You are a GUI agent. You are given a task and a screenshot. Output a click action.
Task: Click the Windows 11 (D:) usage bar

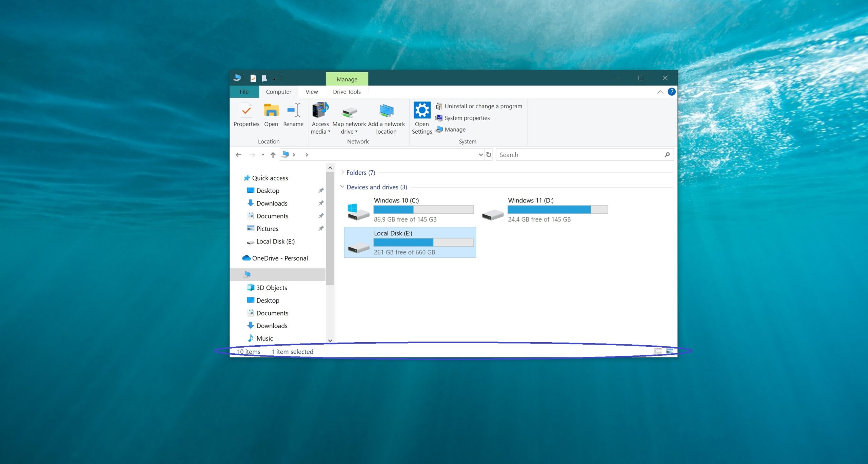tap(558, 210)
